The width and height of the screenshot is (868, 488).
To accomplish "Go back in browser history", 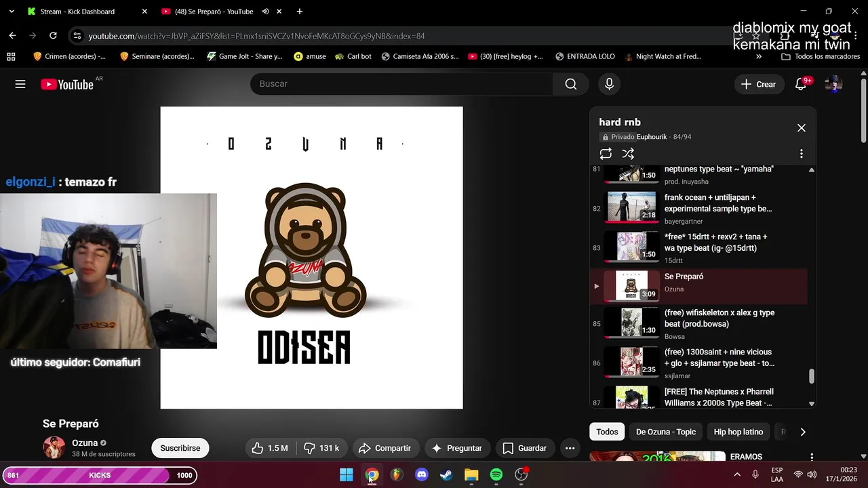I will 12,36.
